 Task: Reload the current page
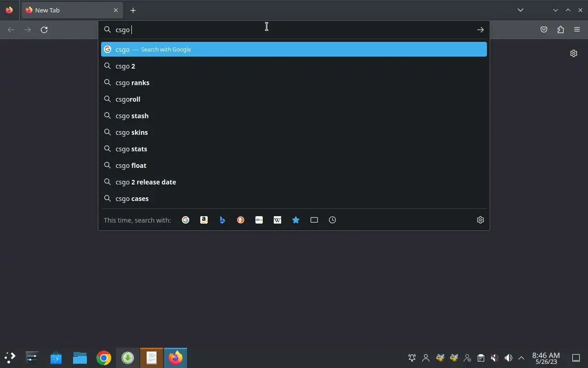(x=44, y=29)
